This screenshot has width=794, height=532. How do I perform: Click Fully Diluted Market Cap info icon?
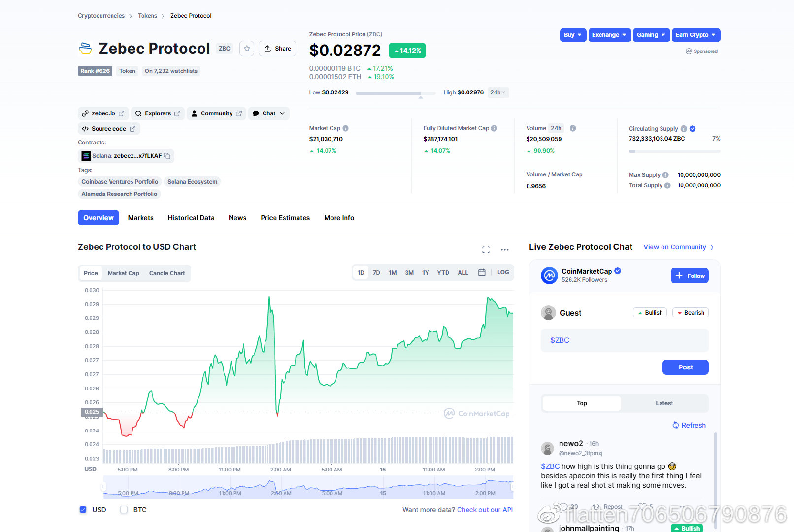point(494,128)
